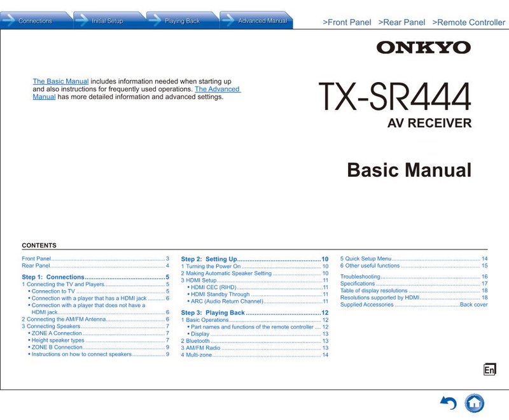Open Connection with a player that has HDMI jack

[99, 298]
